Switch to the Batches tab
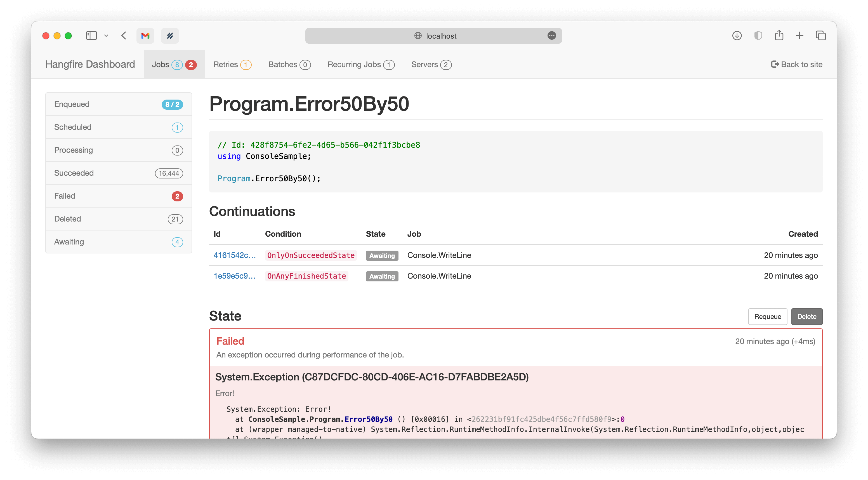Image resolution: width=868 pixels, height=480 pixels. [x=289, y=64]
